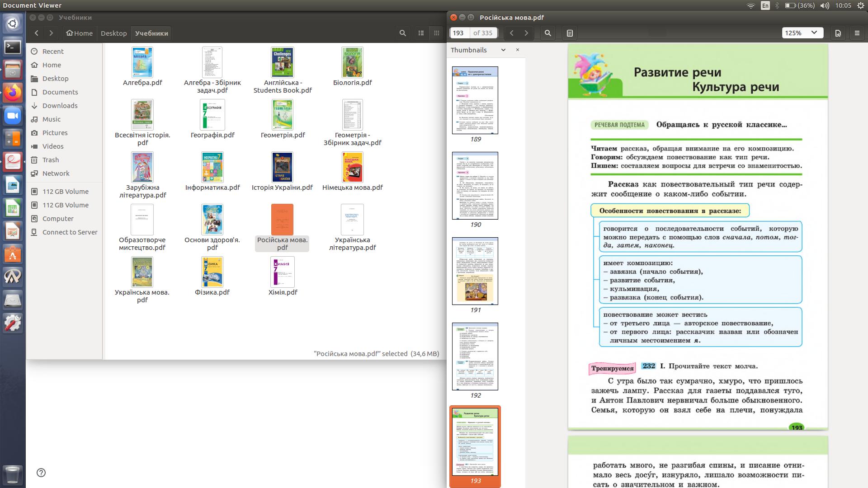The height and width of the screenshot is (488, 868).
Task: Click the Desktop breadcrumb in path bar
Action: (x=113, y=33)
